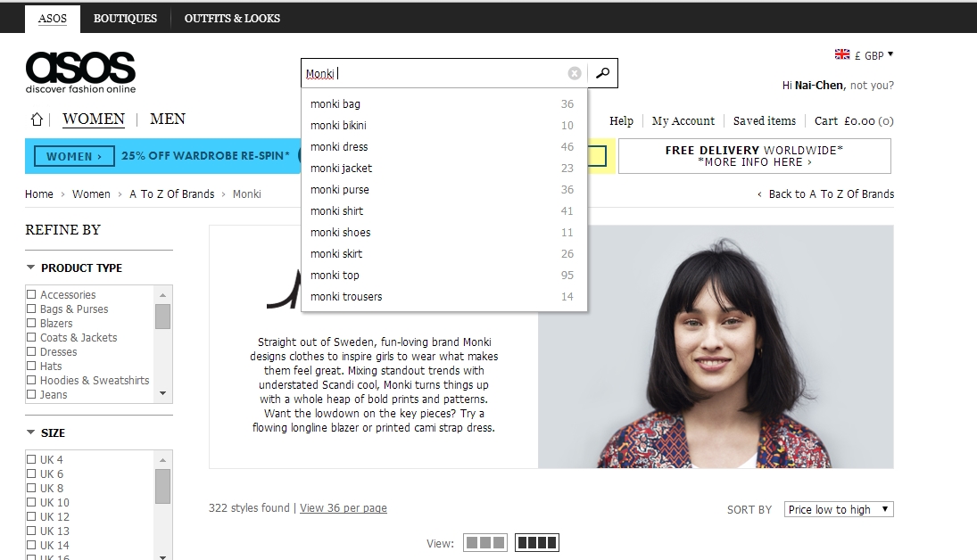The width and height of the screenshot is (977, 560).
Task: Click the Product Type list scrollbar thumb
Action: click(162, 316)
